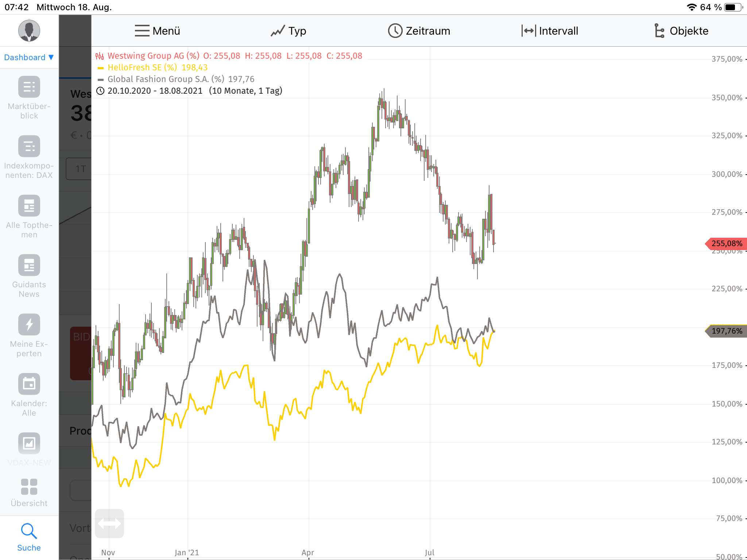Screen dimensions: 747x560
Task: Open the Kalender Alle sidebar icon
Action: pos(29,384)
